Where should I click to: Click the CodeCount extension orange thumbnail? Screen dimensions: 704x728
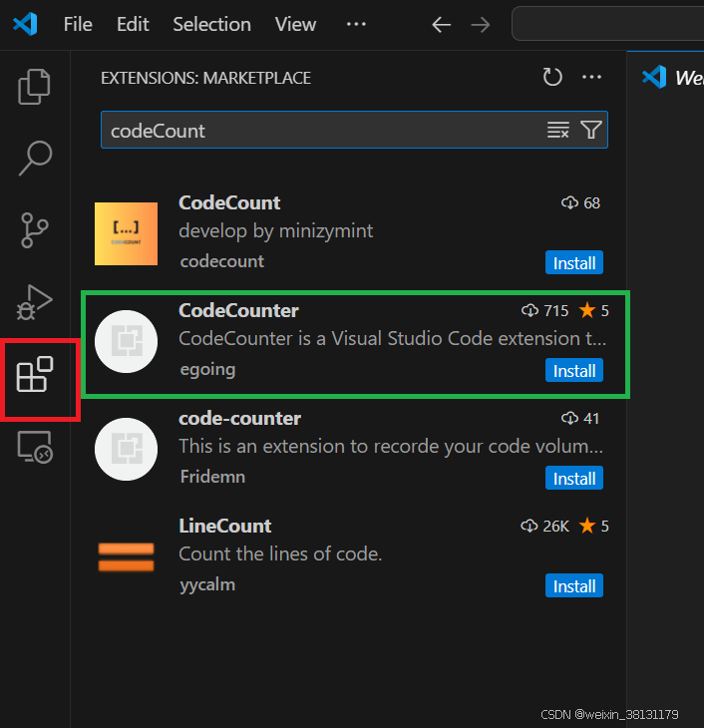(x=126, y=233)
